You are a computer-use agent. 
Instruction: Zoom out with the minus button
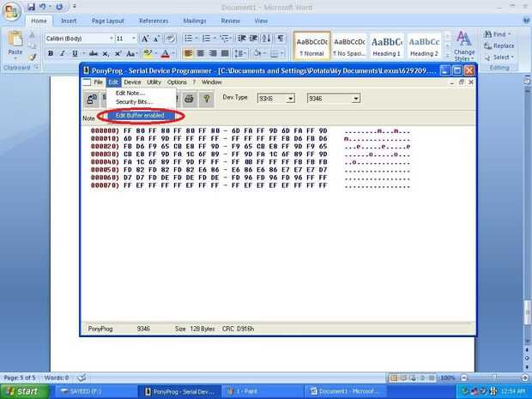[463, 378]
